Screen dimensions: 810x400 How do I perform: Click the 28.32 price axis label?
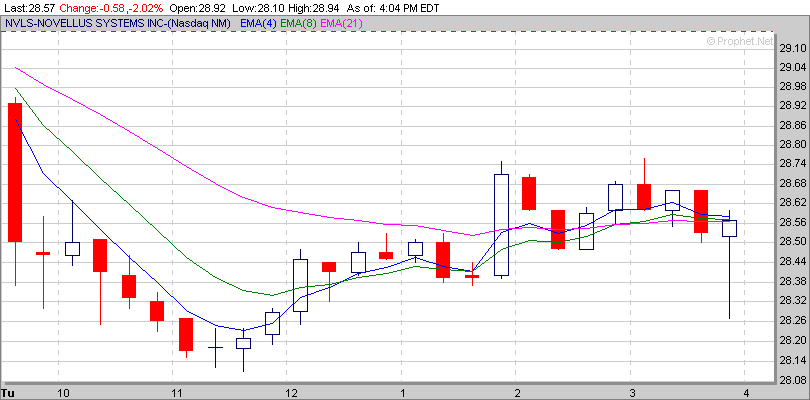[x=792, y=301]
